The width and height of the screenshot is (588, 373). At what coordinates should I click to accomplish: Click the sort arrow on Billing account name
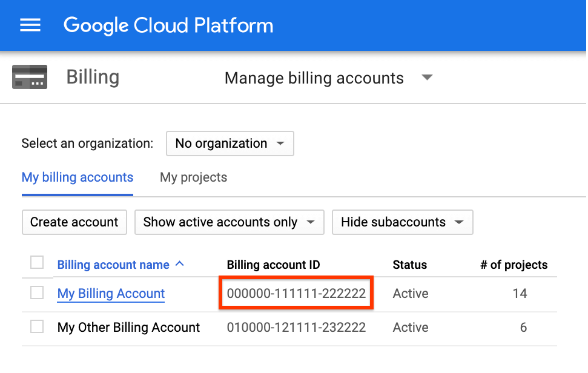click(180, 264)
